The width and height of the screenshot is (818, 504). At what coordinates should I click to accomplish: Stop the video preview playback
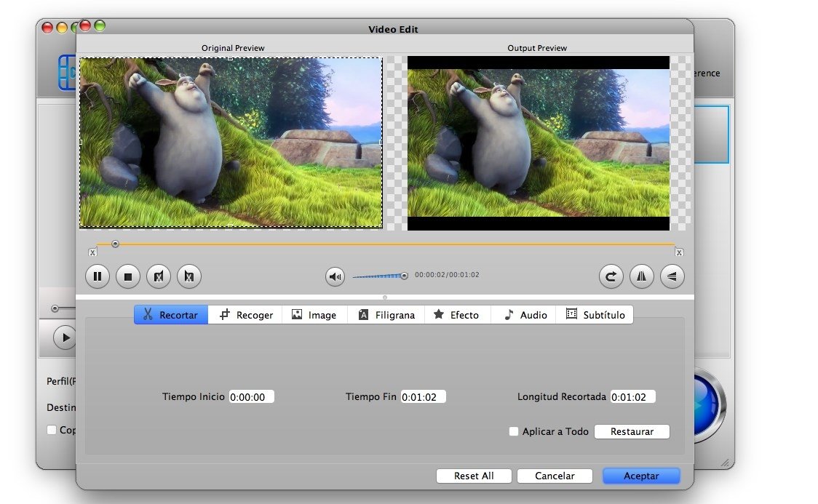tap(128, 276)
